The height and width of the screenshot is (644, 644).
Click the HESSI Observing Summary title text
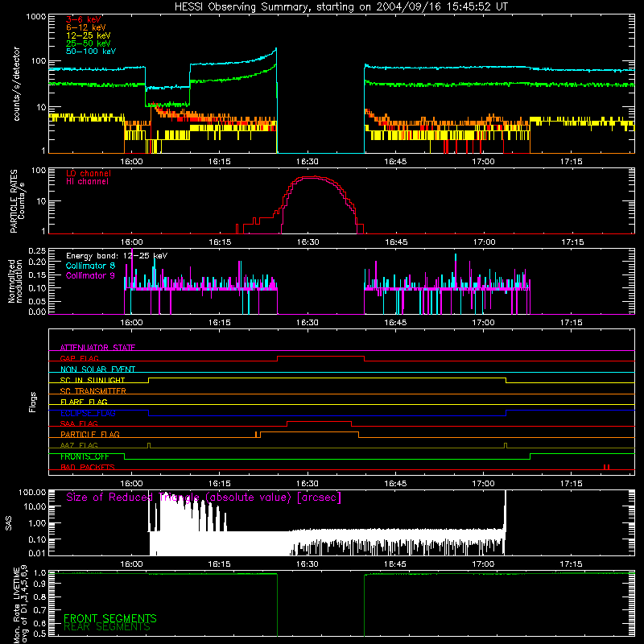341,7
